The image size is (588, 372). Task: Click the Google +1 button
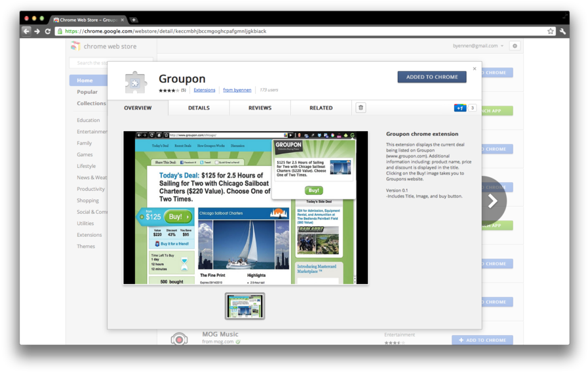[x=460, y=108]
